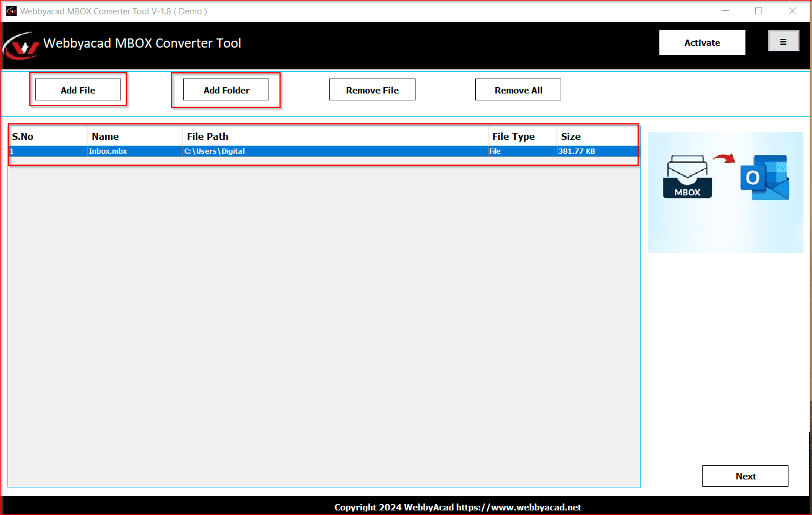812x515 pixels.
Task: Sort by clicking the Size column header
Action: coord(570,136)
